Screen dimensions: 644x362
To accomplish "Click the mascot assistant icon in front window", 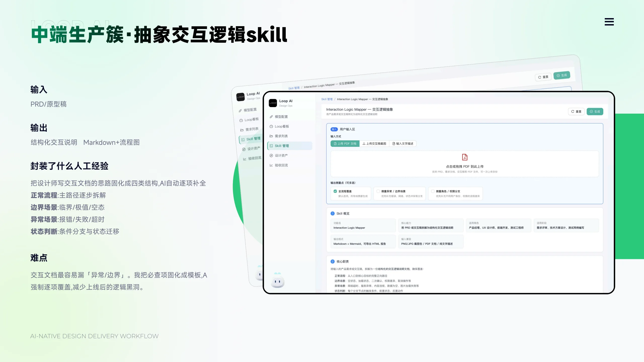I will click(277, 280).
